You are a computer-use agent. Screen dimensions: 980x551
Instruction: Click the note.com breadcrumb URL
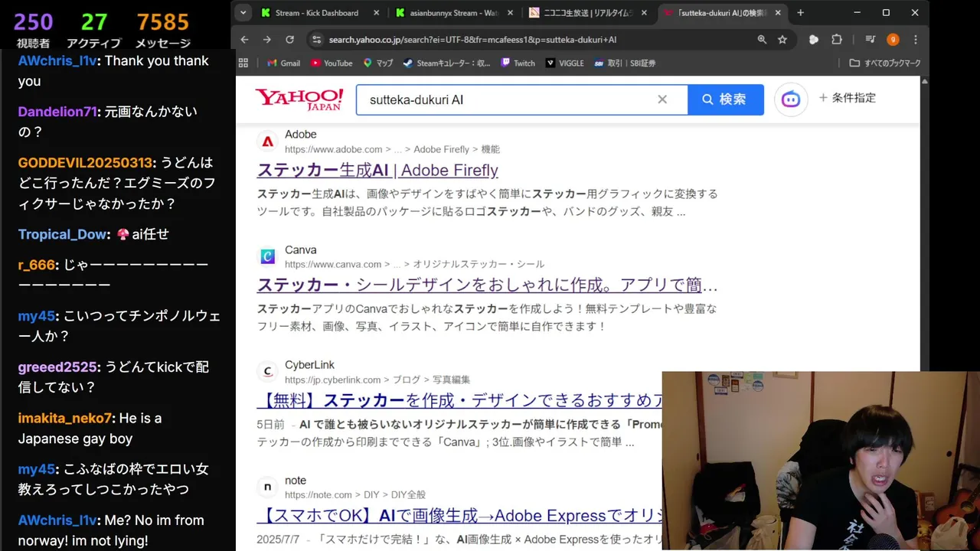tap(355, 494)
